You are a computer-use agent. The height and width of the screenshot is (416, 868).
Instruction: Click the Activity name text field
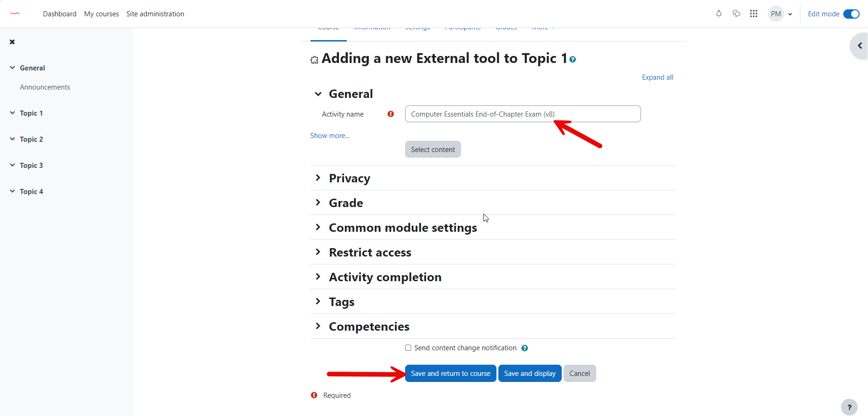point(523,114)
